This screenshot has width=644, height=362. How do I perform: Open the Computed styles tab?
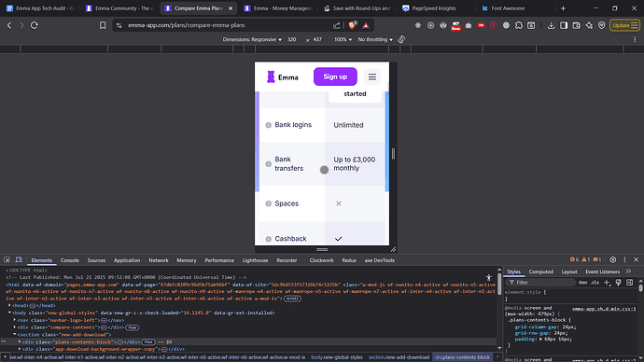click(x=540, y=271)
